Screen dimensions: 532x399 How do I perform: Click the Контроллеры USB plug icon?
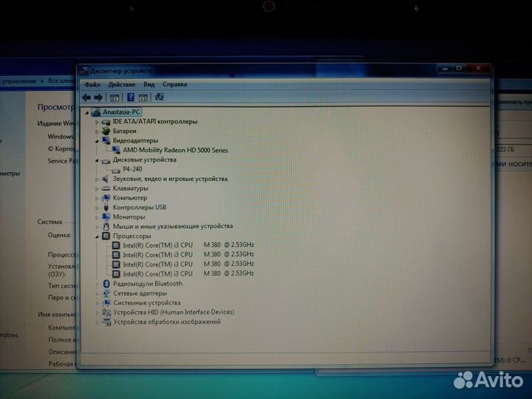click(x=106, y=208)
